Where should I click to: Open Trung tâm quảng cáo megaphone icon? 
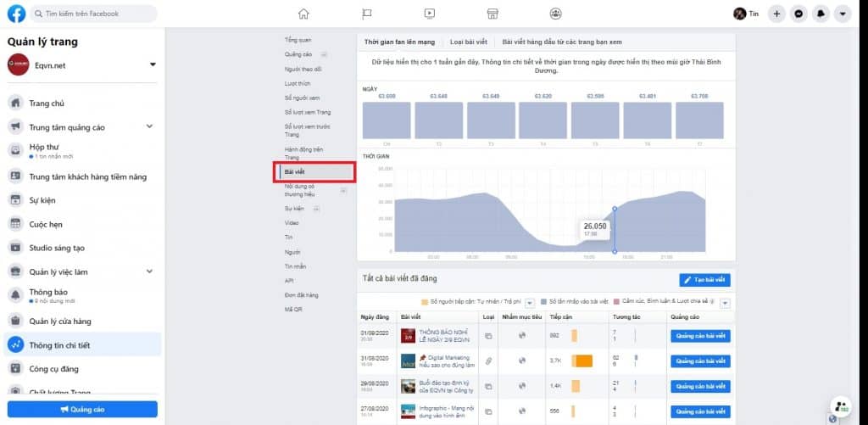[x=16, y=127]
